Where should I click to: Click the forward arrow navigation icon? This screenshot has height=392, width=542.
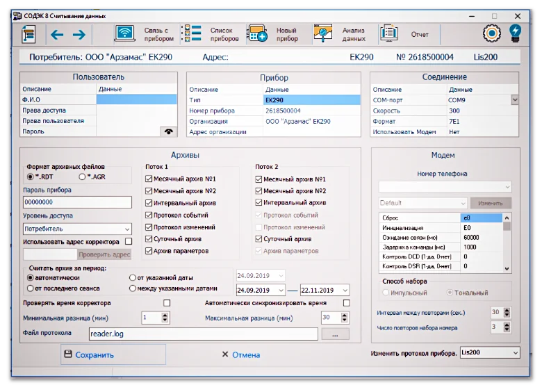coord(79,34)
